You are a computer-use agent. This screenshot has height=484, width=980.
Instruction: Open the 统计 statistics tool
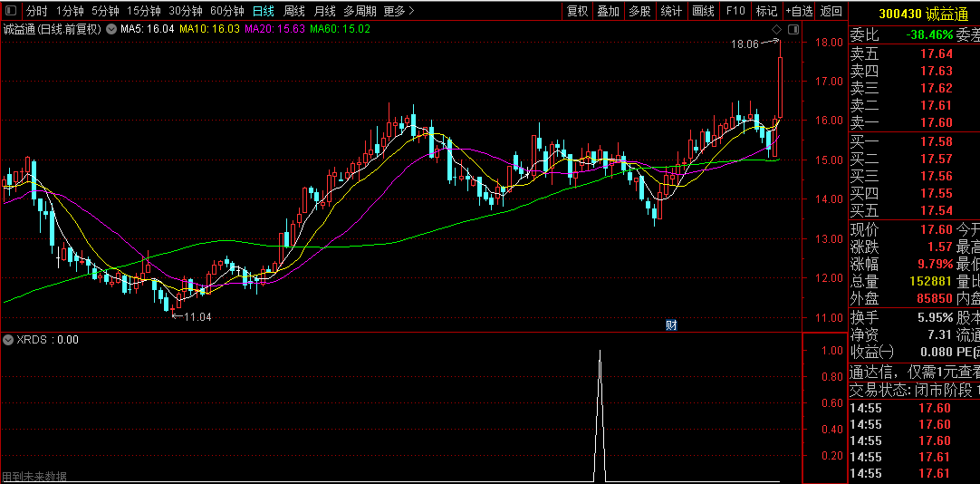[671, 11]
